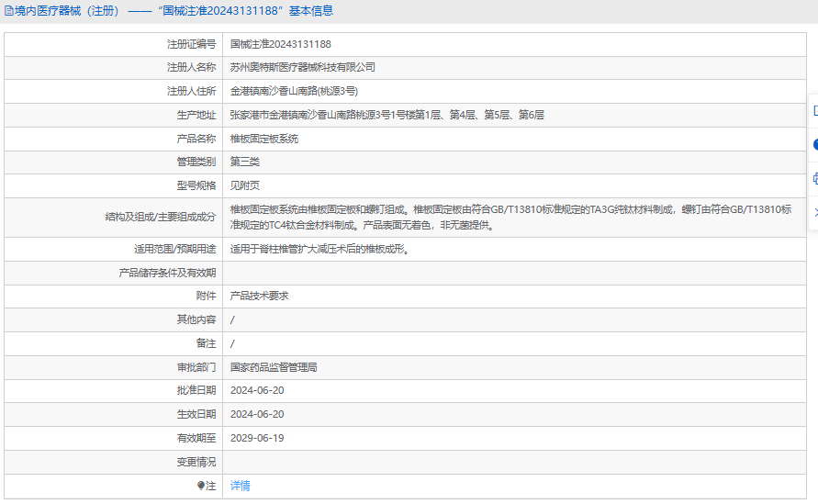Select registrant name 苏州奥特斯医疗器械科技有限公司

[x=303, y=67]
